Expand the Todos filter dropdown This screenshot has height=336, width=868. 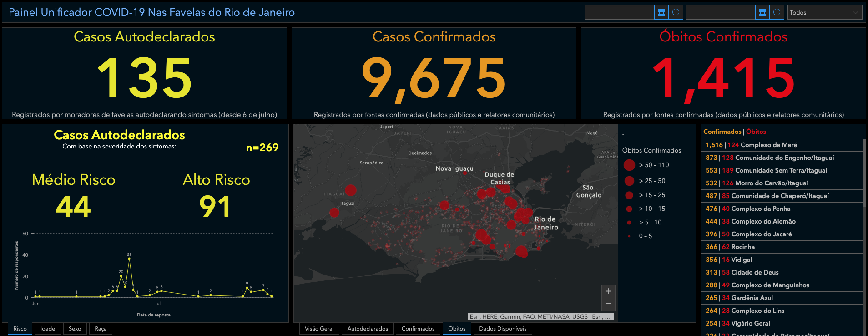tap(824, 12)
